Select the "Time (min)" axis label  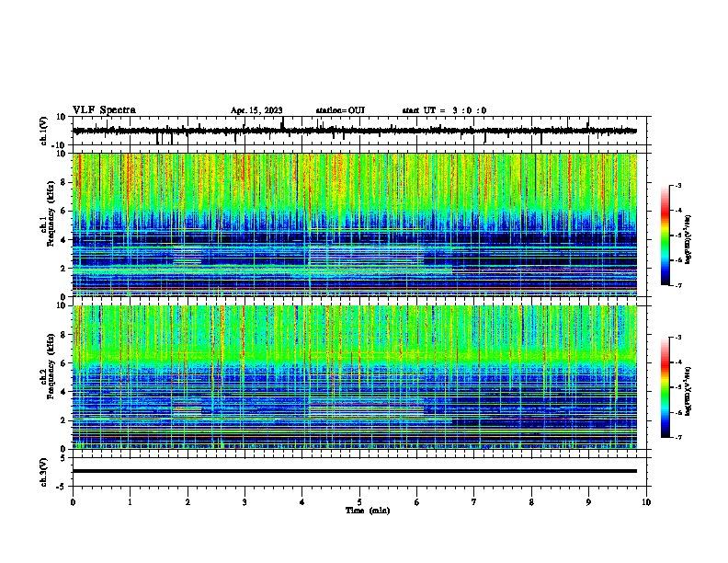(368, 511)
